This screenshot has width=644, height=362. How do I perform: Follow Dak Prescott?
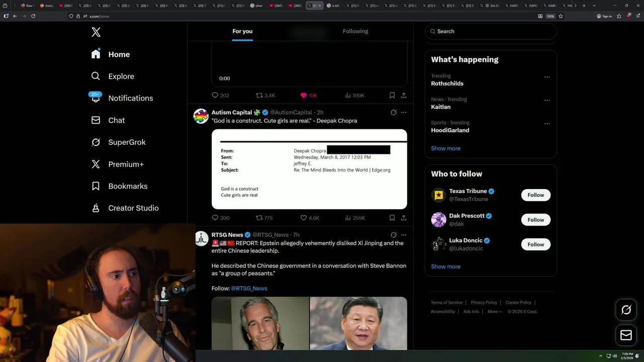coord(536,220)
